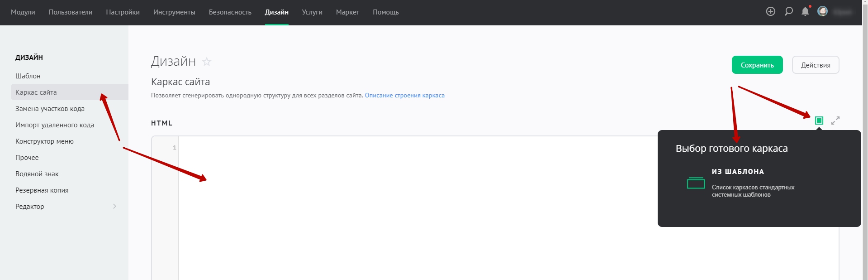Click the user avatar icon
868x280 pixels.
[x=822, y=12]
